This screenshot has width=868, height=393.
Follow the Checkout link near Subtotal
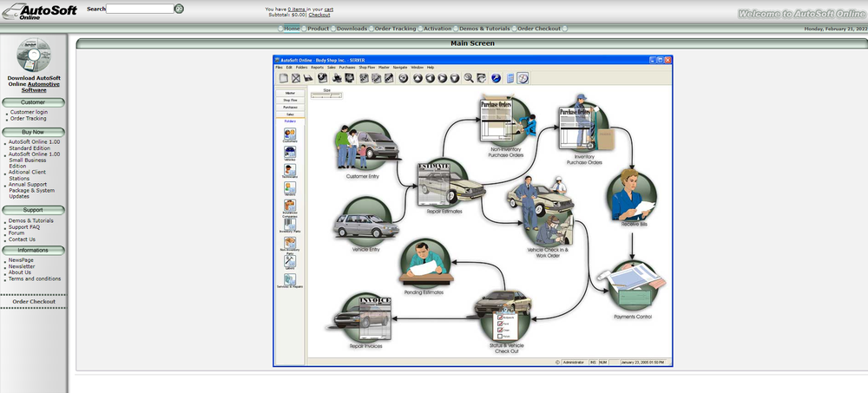click(319, 15)
